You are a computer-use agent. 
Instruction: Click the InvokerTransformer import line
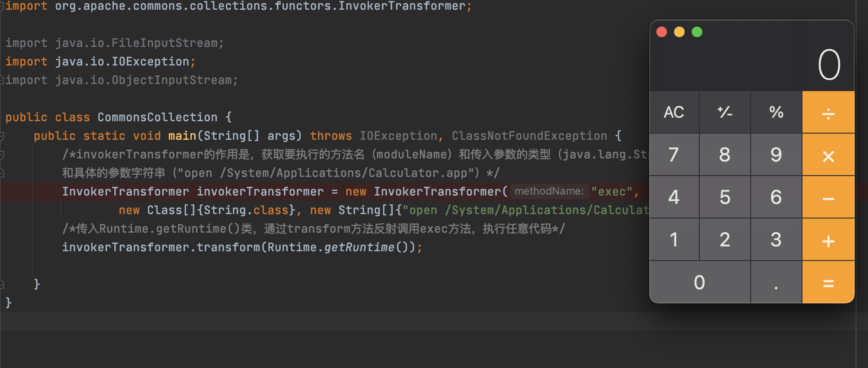point(238,6)
